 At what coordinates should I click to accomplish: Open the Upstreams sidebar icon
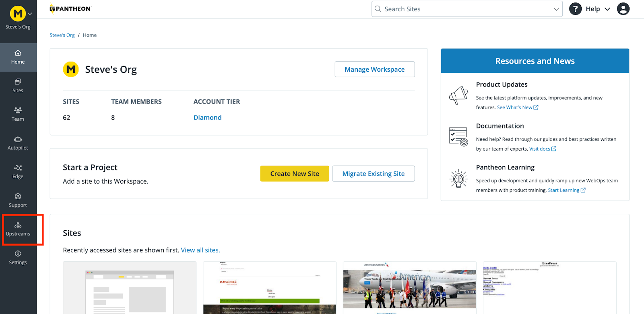pyautogui.click(x=18, y=225)
